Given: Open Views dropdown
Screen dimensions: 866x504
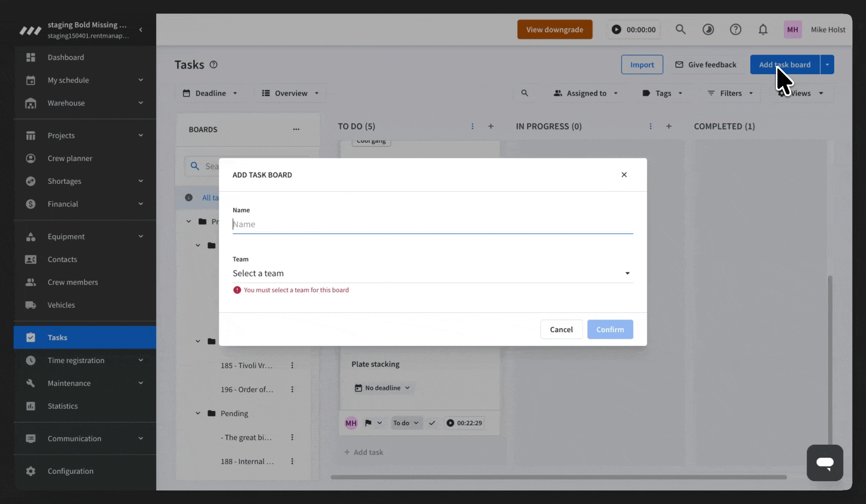Looking at the screenshot, I should (801, 93).
